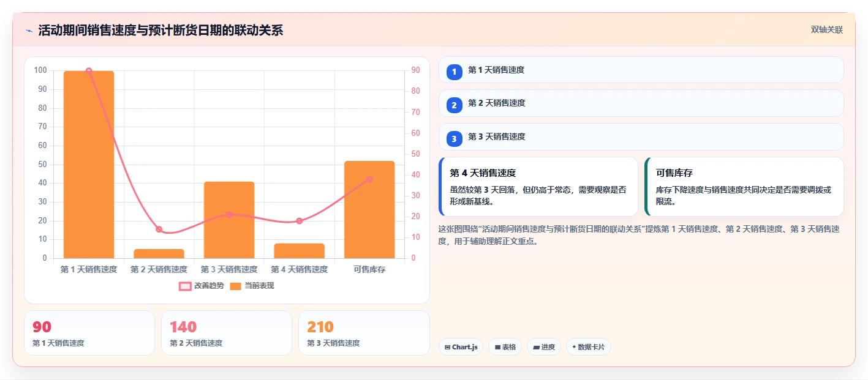
Task: Click the number 1 badge in the list
Action: pos(454,72)
